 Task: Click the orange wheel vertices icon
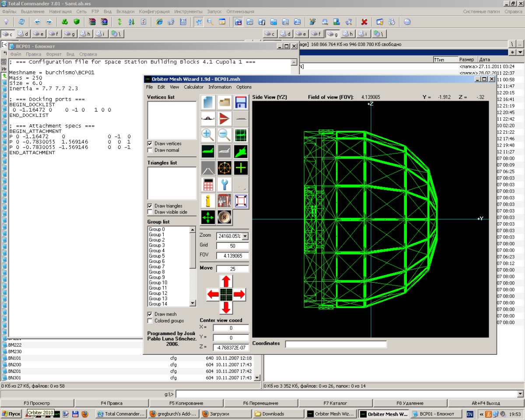(224, 168)
